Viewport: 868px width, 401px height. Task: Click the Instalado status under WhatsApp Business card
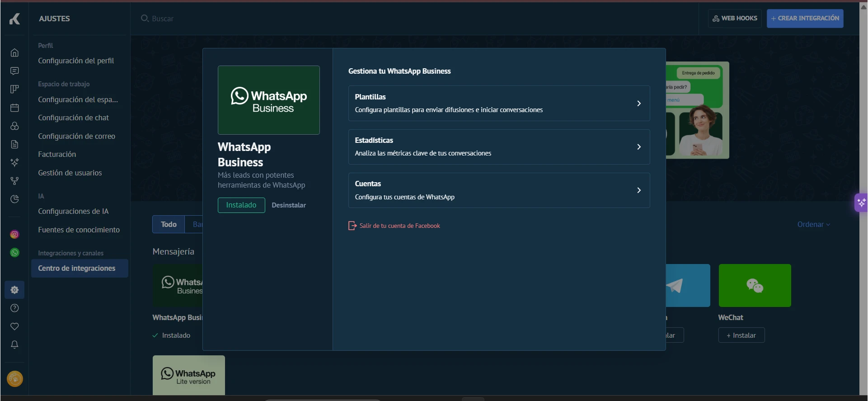click(x=172, y=335)
